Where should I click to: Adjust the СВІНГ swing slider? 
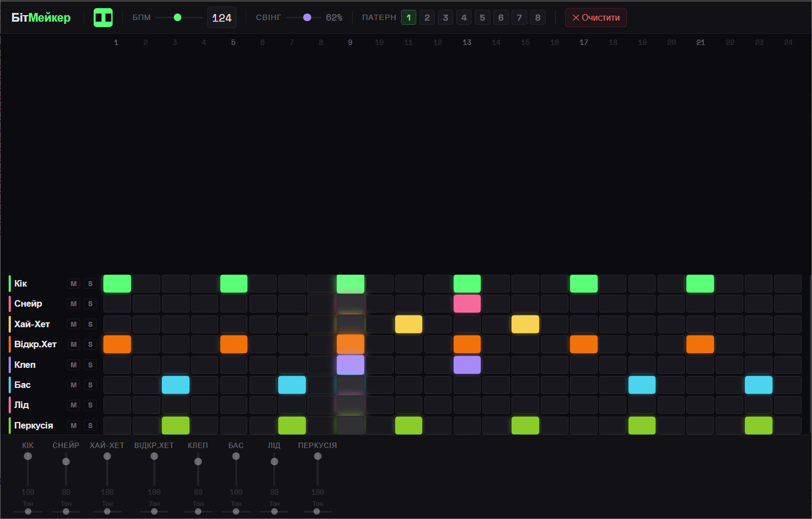coord(303,17)
